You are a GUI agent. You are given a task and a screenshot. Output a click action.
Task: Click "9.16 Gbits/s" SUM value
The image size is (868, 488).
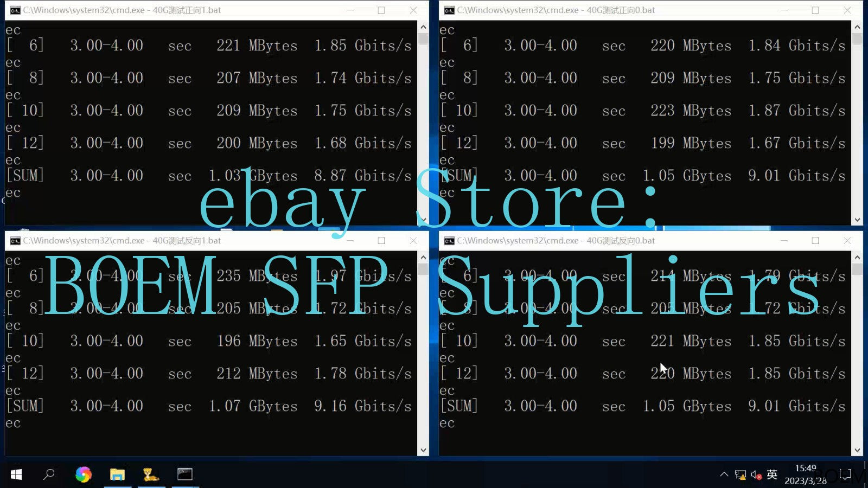tap(362, 406)
